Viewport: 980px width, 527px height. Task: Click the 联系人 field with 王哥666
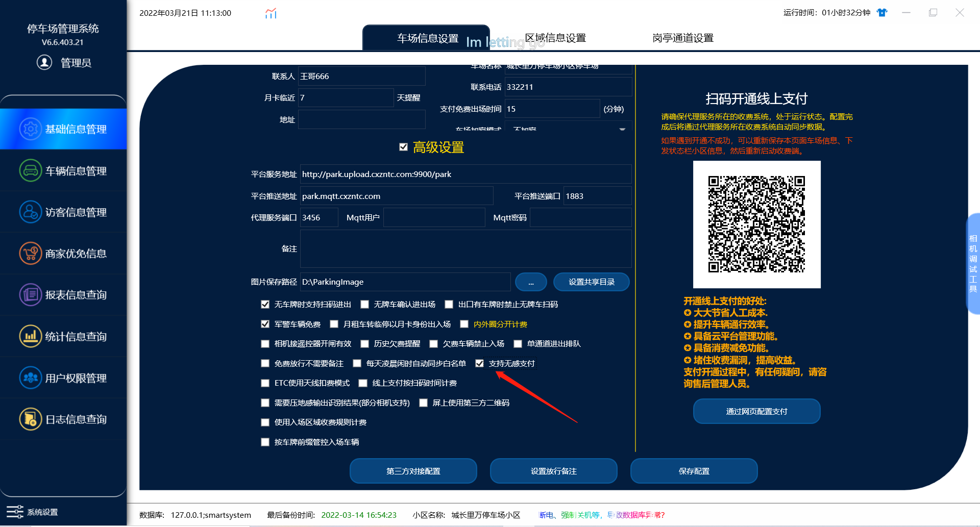coord(361,76)
